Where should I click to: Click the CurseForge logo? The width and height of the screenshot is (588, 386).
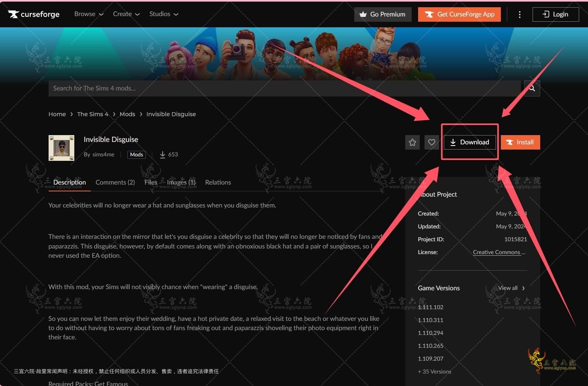(34, 14)
